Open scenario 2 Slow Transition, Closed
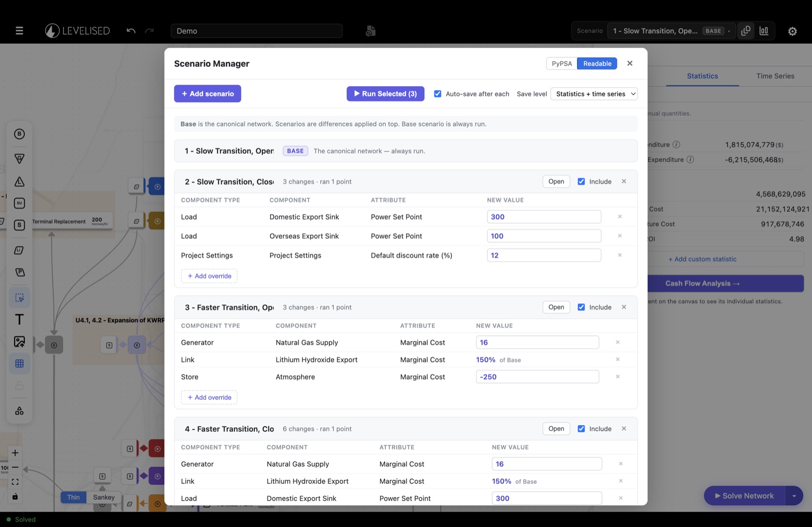 click(x=556, y=182)
